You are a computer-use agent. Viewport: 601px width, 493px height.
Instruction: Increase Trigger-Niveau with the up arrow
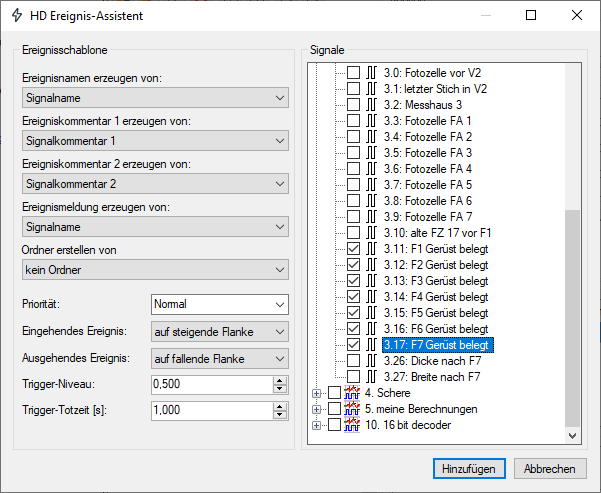point(280,380)
